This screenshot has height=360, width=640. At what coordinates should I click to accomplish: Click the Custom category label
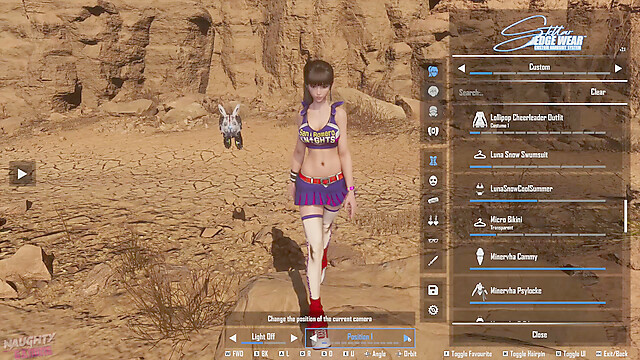pos(540,67)
